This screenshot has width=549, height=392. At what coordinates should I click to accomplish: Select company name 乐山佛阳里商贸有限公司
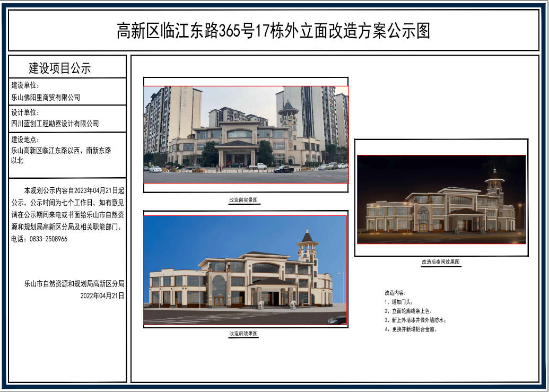point(46,98)
